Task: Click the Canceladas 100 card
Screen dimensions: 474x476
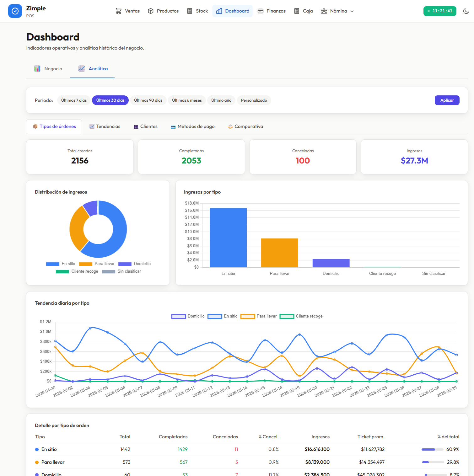Action: (x=303, y=157)
